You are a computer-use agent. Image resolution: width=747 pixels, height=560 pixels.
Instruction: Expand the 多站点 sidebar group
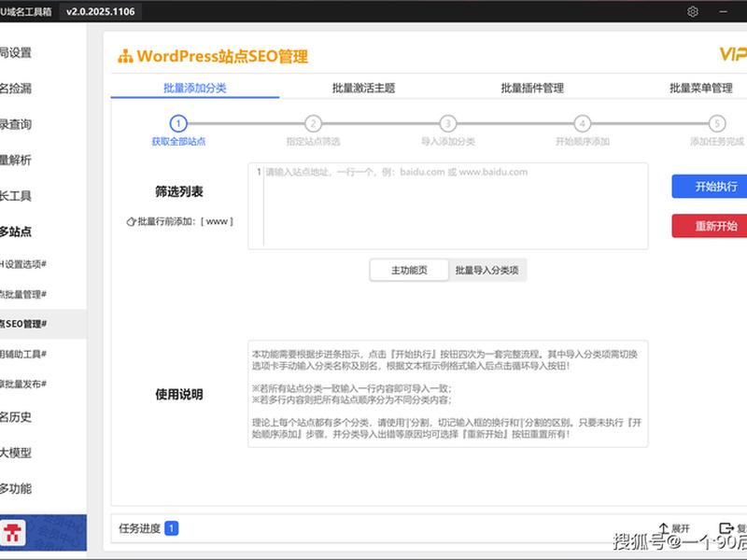tap(16, 231)
